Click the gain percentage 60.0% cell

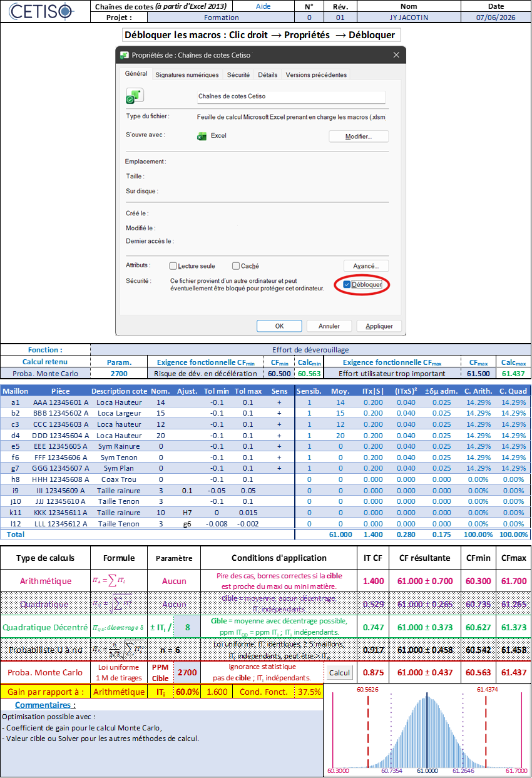coord(187,692)
